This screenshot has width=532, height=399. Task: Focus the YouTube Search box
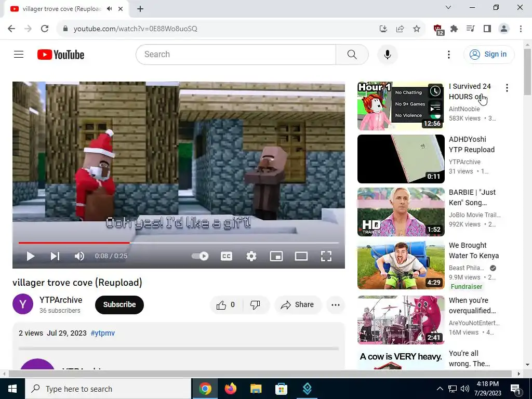(236, 54)
